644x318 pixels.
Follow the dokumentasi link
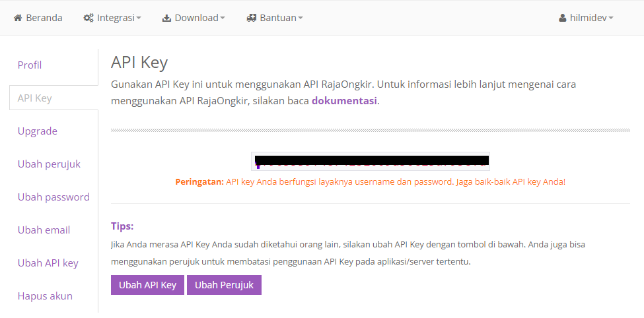(344, 101)
